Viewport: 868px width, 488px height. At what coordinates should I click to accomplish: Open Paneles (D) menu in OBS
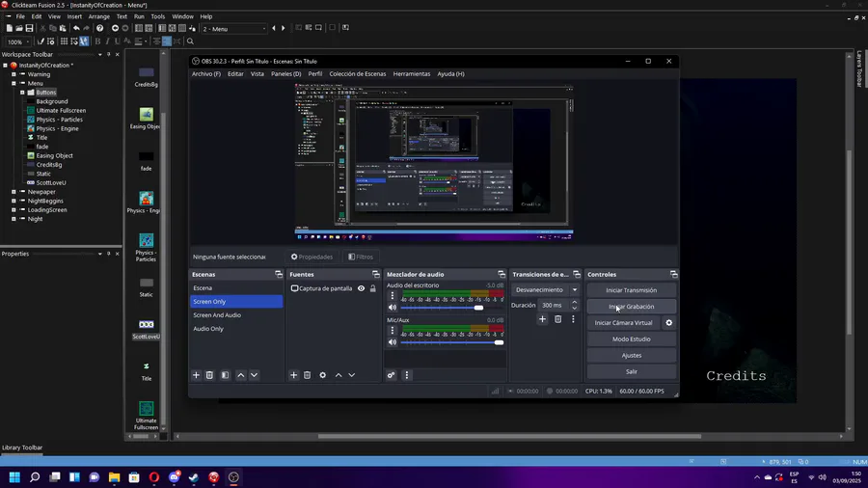(x=286, y=73)
